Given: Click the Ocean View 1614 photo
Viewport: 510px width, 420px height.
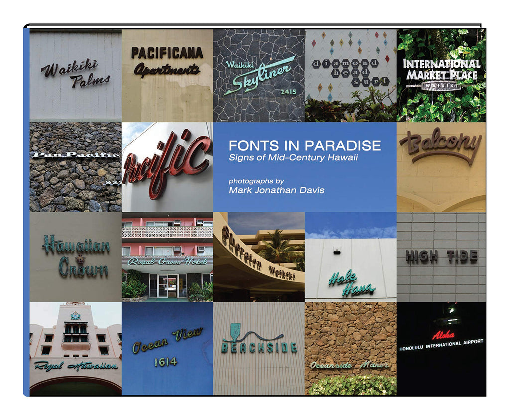Looking at the screenshot, I should 167,349.
